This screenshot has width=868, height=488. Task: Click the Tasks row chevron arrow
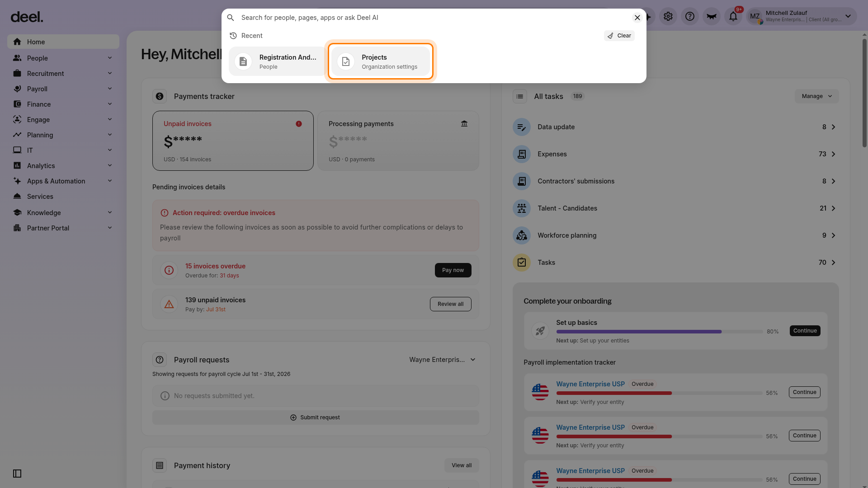click(x=834, y=263)
